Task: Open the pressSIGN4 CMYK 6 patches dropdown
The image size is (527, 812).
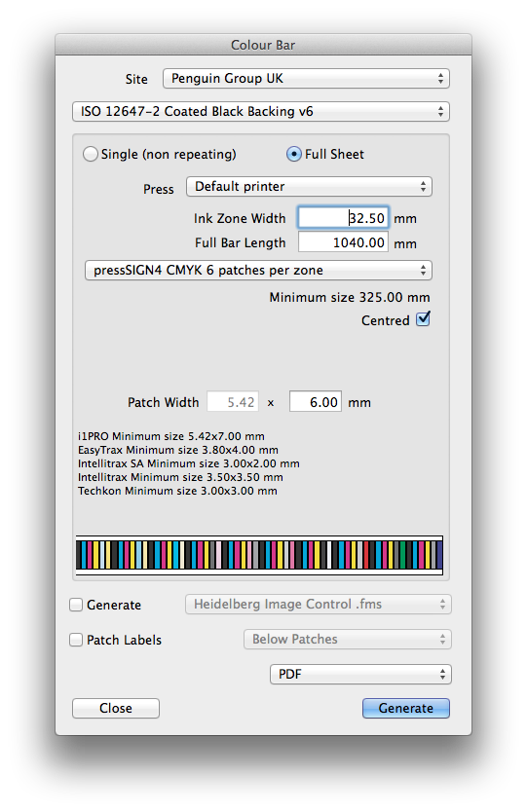Action: tap(258, 271)
